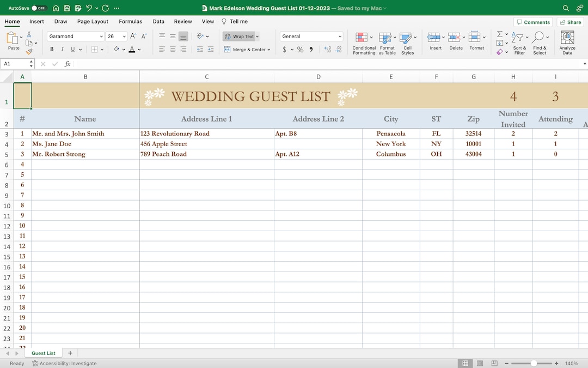Open the Comments panel
Screen dimensions: 588x368
click(x=533, y=22)
